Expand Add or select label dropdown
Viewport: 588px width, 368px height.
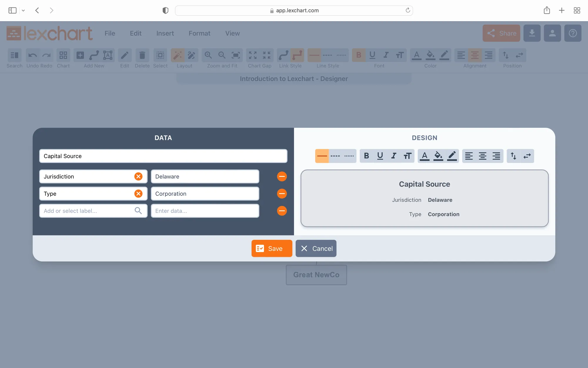click(x=138, y=211)
